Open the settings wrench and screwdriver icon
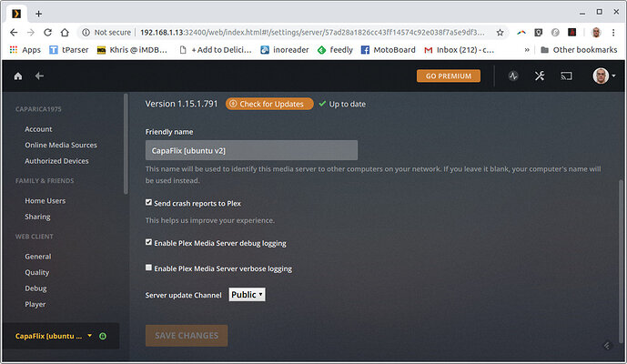Image resolution: width=627 pixels, height=364 pixels. point(540,76)
